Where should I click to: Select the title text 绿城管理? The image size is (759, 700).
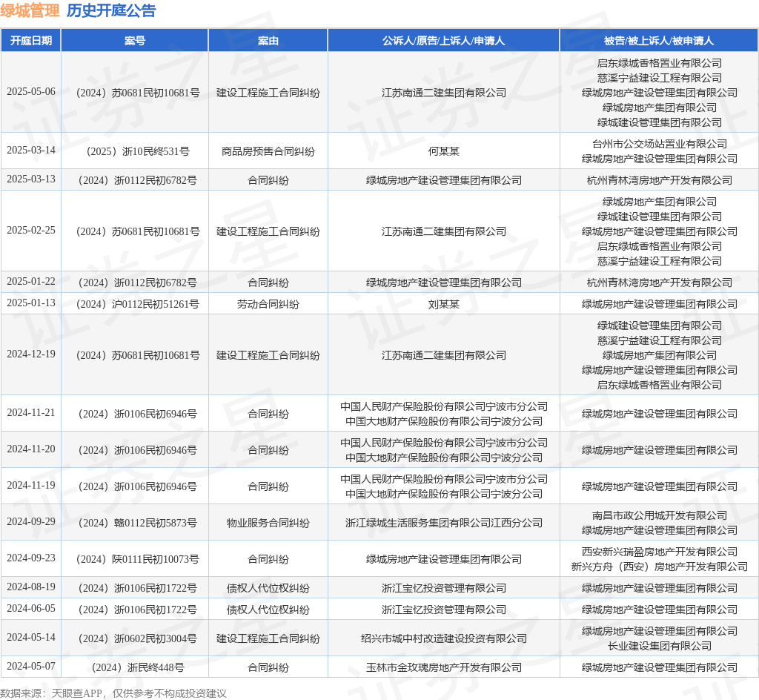[30, 10]
